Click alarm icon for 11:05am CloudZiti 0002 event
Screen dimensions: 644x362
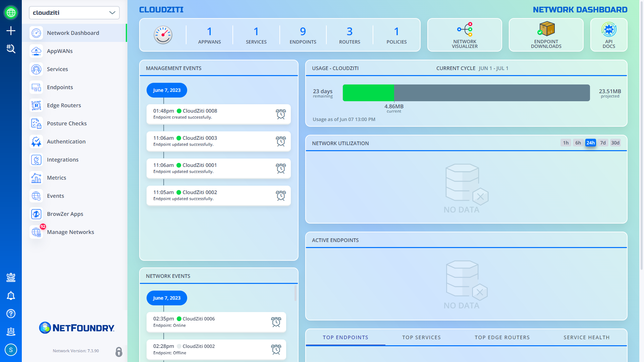(x=281, y=195)
